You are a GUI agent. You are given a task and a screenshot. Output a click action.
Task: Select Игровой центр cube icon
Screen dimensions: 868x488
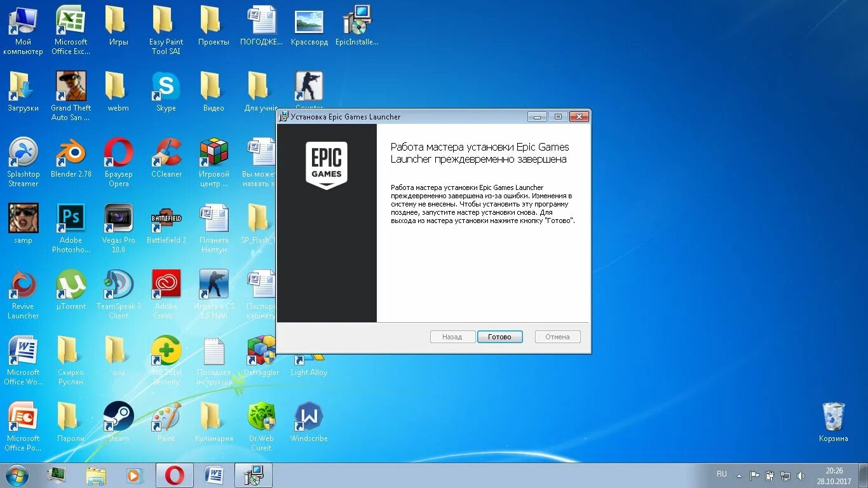(214, 162)
